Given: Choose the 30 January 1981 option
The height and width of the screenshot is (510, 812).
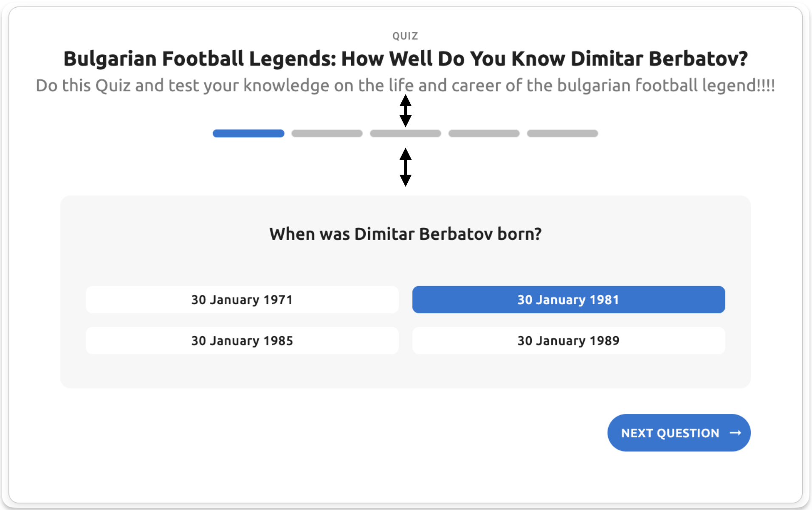Looking at the screenshot, I should [x=568, y=300].
